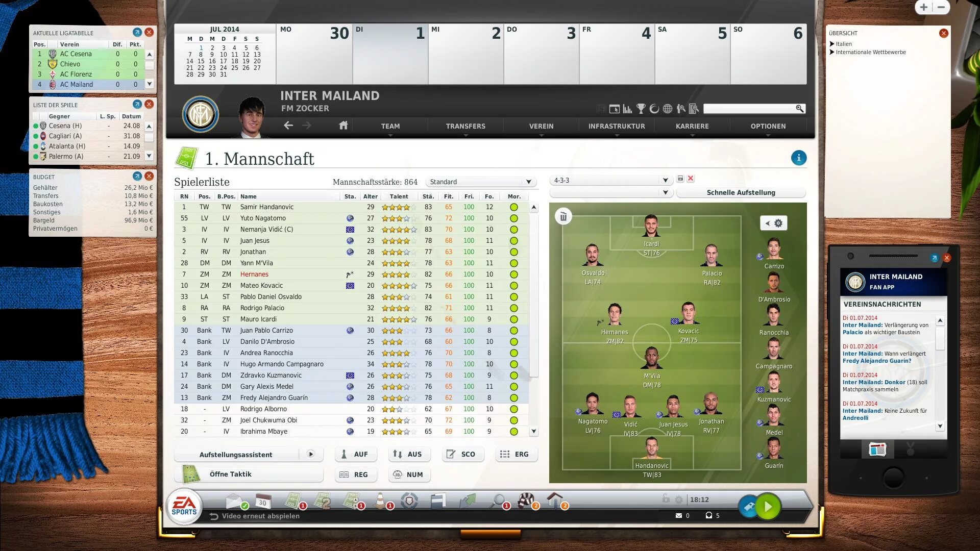980x551 pixels.
Task: Select the fan app notification icon
Action: 877,450
